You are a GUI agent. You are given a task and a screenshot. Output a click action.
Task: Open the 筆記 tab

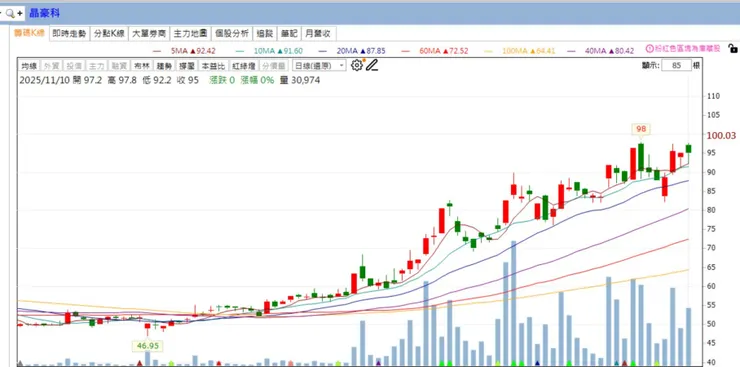tap(289, 33)
